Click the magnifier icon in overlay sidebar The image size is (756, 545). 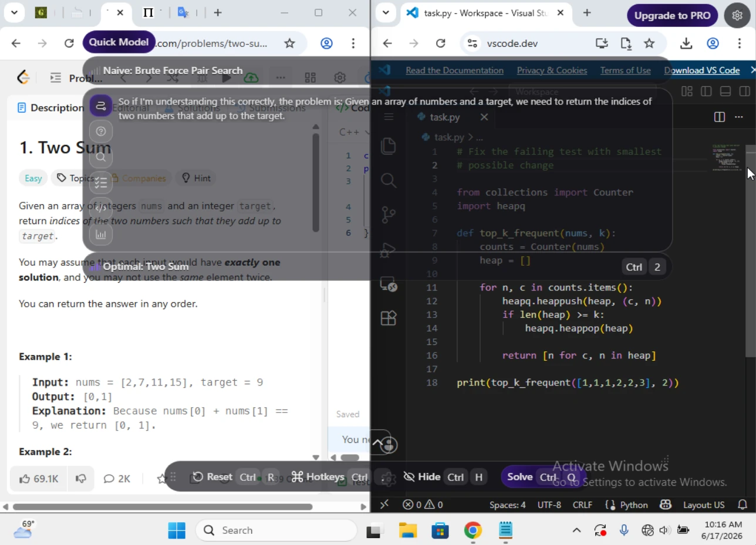[x=101, y=157]
